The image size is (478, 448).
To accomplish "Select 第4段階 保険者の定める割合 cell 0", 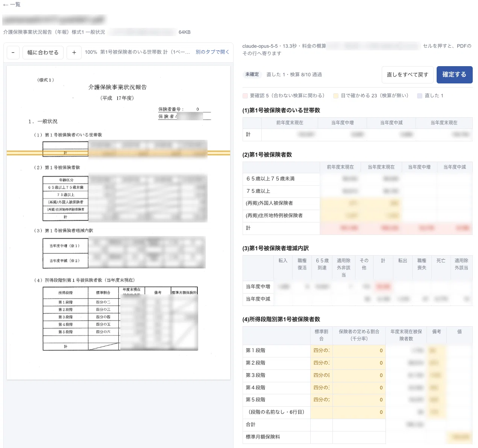I will [359, 388].
